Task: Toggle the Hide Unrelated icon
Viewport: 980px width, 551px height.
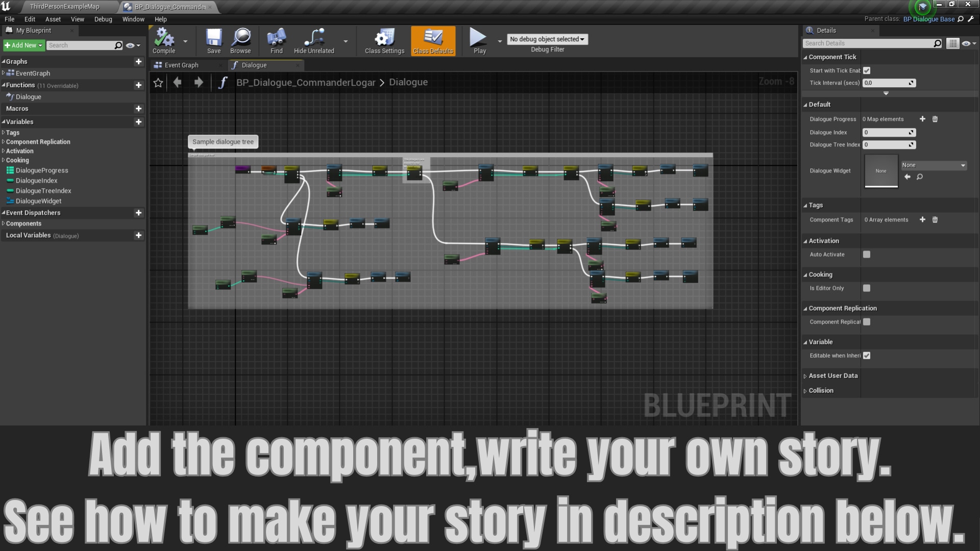Action: [x=313, y=40]
